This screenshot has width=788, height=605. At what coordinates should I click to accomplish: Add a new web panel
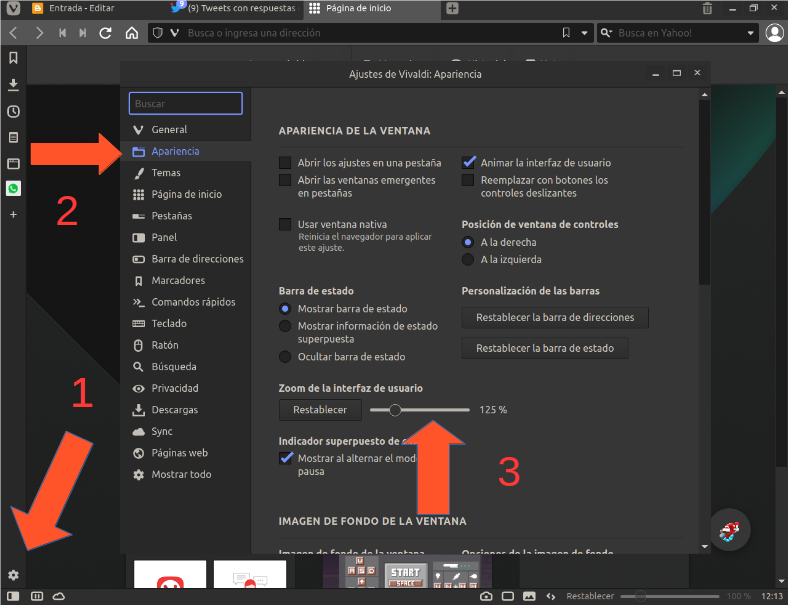pyautogui.click(x=13, y=215)
